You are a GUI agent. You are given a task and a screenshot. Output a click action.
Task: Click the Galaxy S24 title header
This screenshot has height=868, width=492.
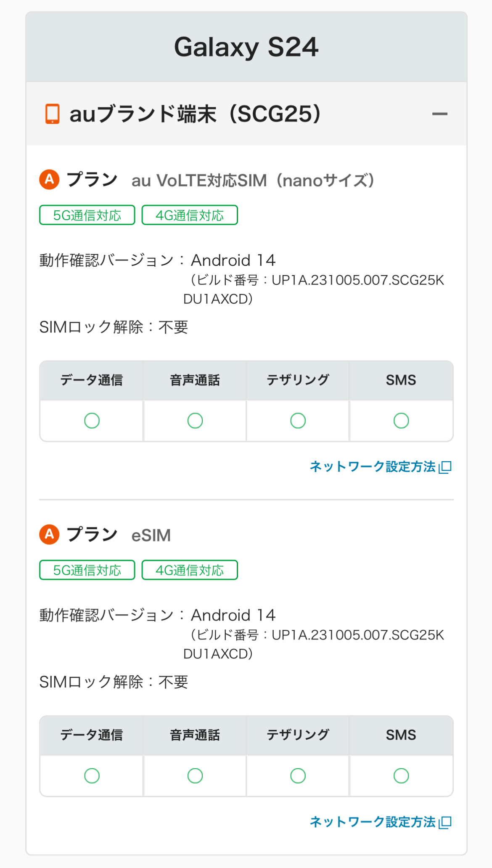246,47
